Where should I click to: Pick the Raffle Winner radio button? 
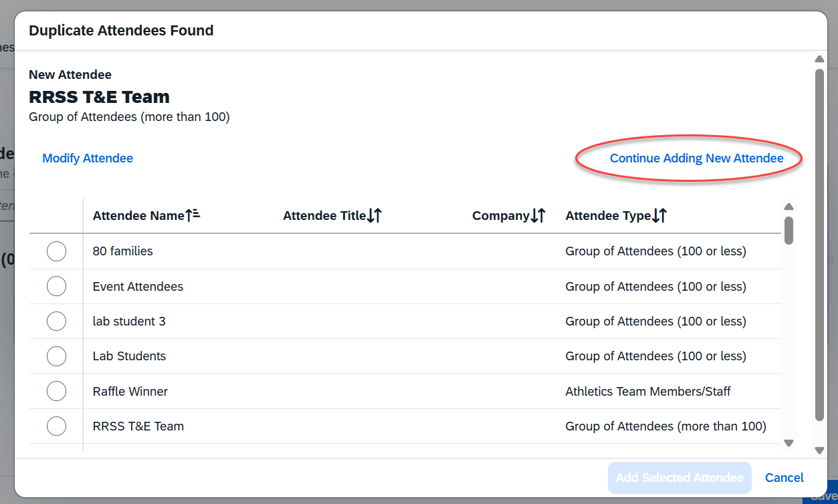(x=56, y=391)
